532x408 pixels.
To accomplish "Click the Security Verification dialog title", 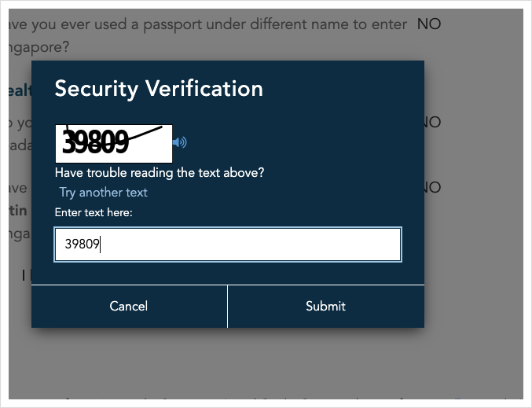I will [x=159, y=89].
